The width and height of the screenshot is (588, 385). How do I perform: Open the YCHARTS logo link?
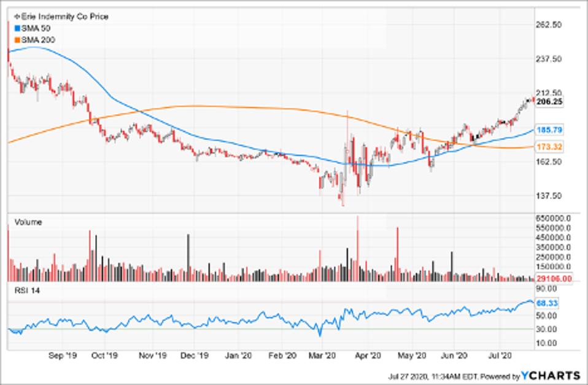pos(551,376)
